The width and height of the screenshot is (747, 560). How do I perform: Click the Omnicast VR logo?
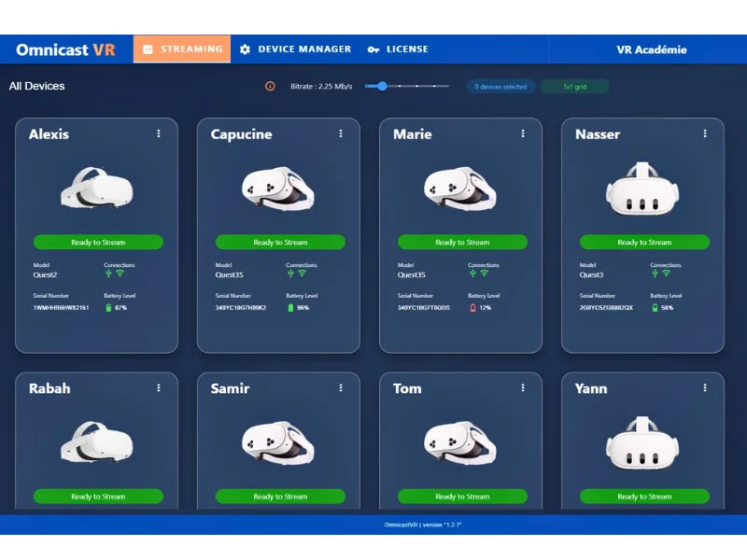(65, 49)
